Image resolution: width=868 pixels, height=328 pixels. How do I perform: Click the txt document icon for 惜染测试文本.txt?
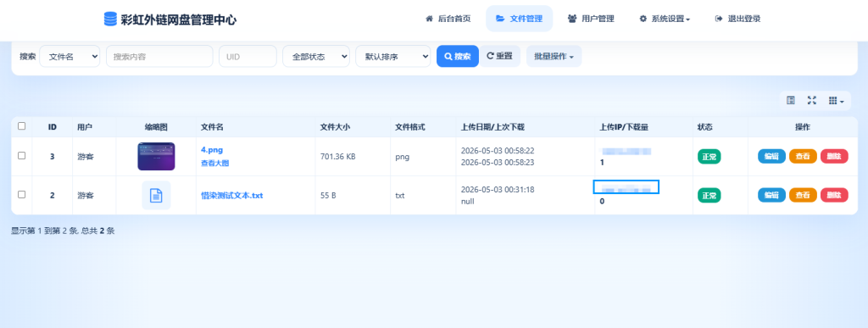coord(156,195)
